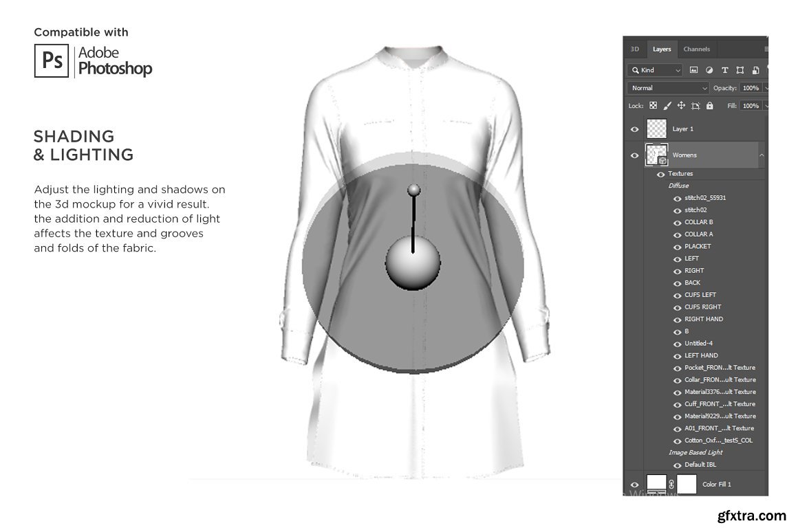Click the RIGHT HAND texture entry
Viewport: 798px width, 532px height.
click(x=703, y=320)
